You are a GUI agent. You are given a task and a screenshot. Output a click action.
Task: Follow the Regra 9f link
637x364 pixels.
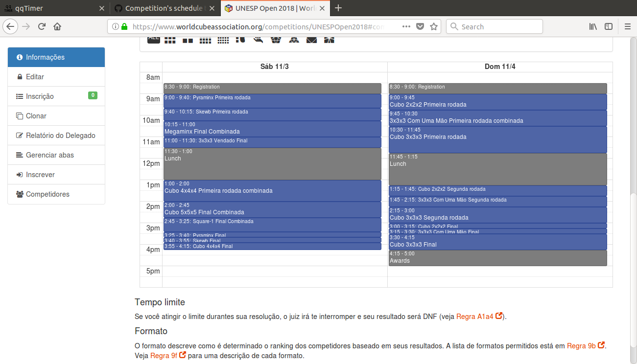pos(168,356)
